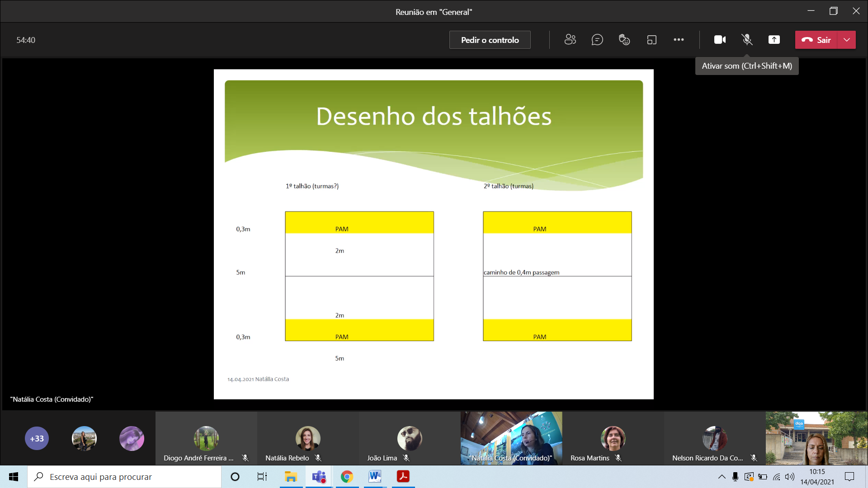The width and height of the screenshot is (868, 488).
Task: Click the purple avatar in participant strip
Action: [x=132, y=438]
